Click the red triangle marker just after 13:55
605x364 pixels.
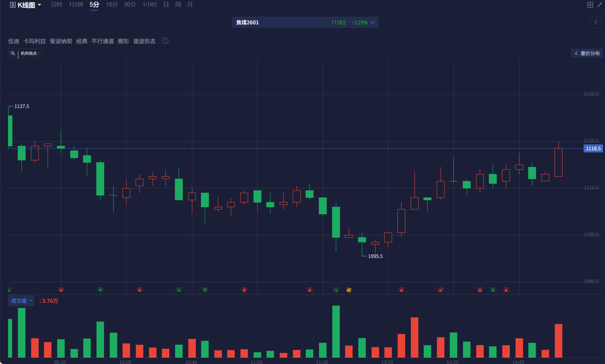point(401,290)
